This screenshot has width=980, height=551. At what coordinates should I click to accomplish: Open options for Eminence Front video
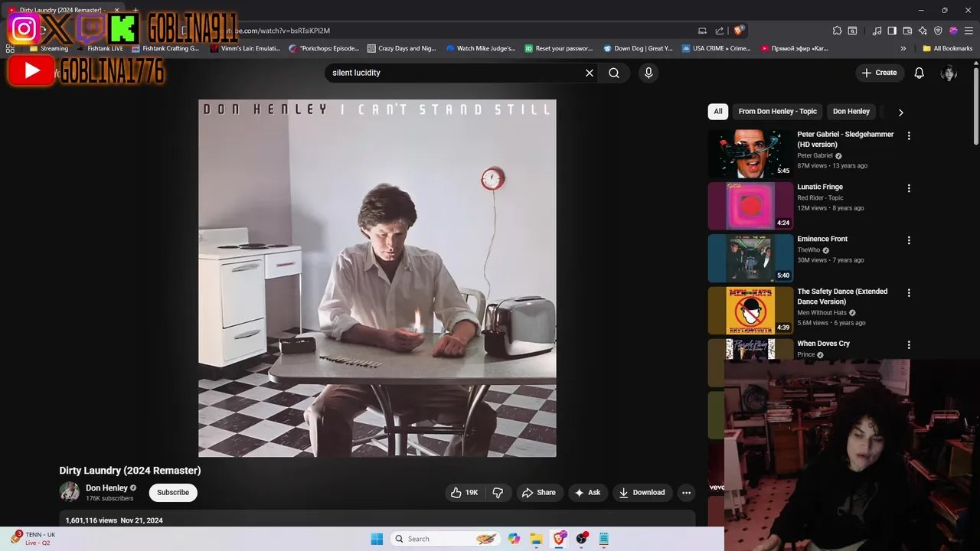pyautogui.click(x=909, y=240)
